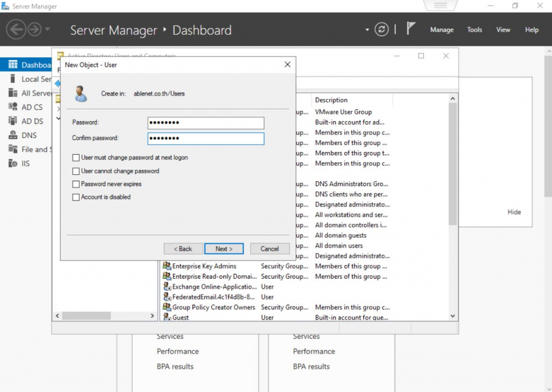The height and width of the screenshot is (392, 552).
Task: Open the Manage menu
Action: [x=441, y=30]
